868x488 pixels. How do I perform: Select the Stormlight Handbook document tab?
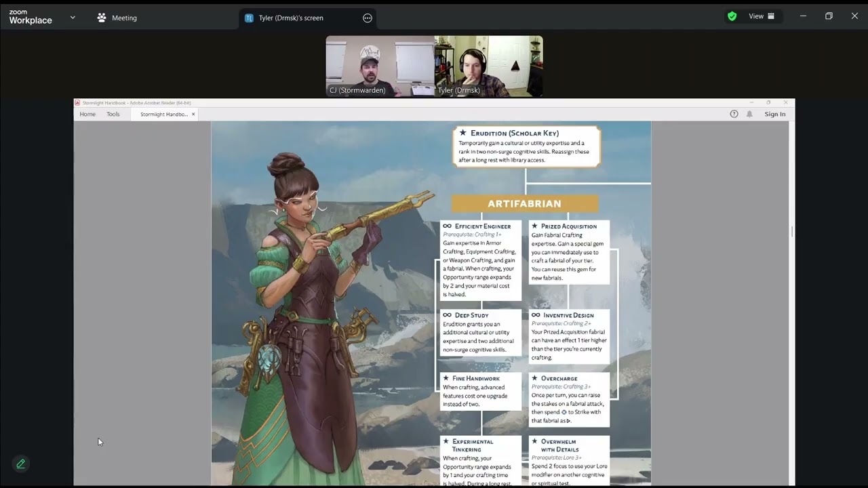point(163,115)
